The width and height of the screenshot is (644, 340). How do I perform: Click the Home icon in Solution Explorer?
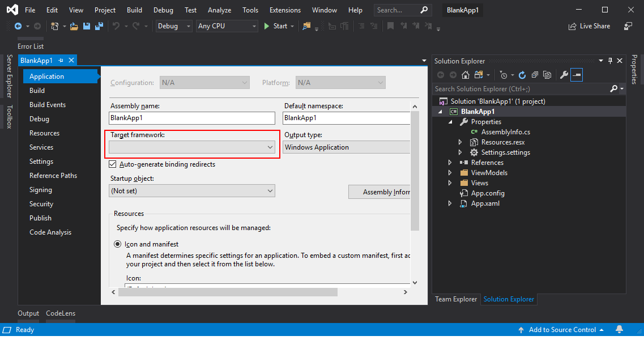[466, 74]
